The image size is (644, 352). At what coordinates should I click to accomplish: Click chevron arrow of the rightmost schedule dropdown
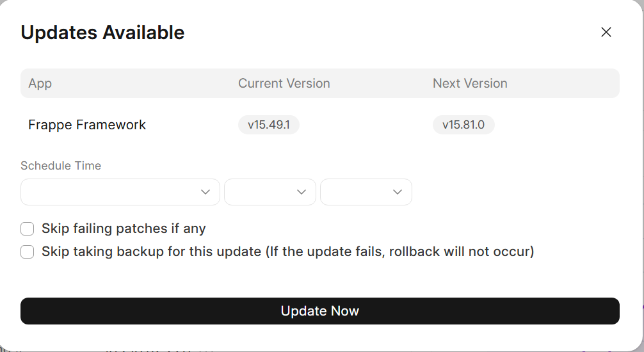click(398, 192)
